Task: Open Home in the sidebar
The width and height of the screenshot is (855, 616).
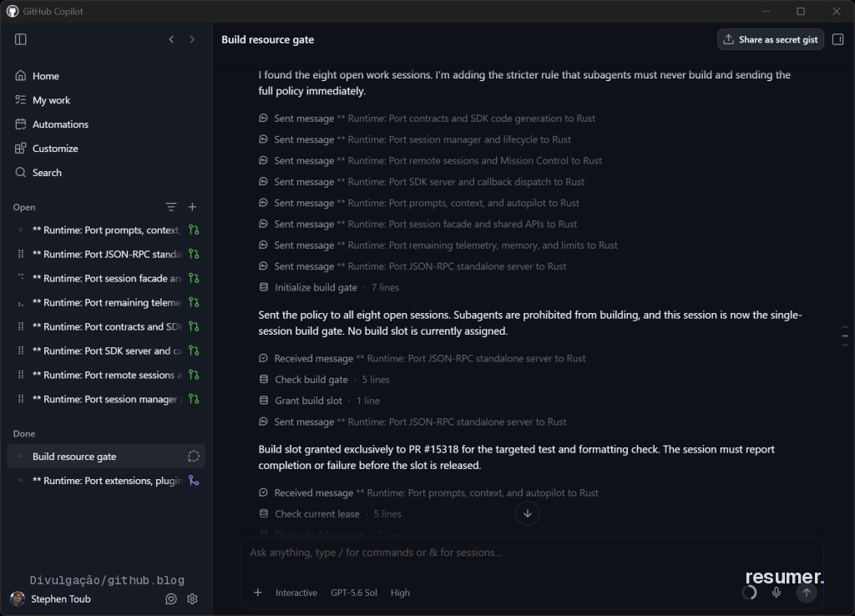Action: (106, 76)
